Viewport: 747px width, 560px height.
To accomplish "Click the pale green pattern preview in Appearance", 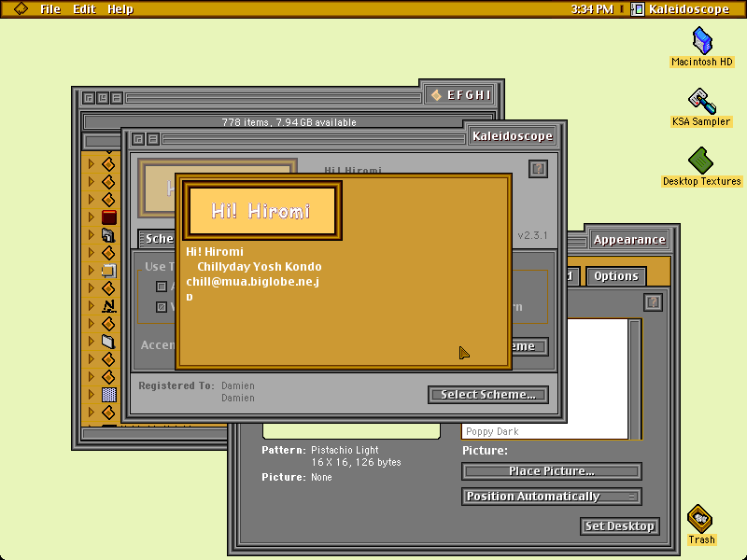I will click(351, 430).
